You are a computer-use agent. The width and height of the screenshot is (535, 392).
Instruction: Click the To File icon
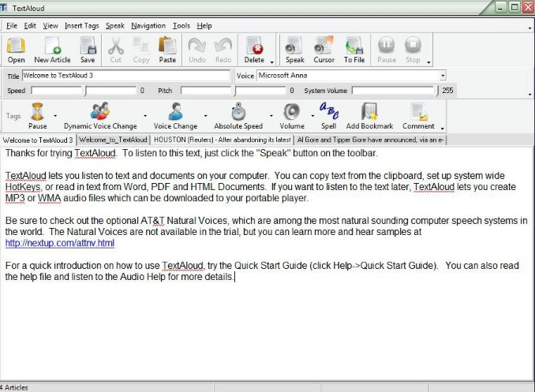click(354, 50)
